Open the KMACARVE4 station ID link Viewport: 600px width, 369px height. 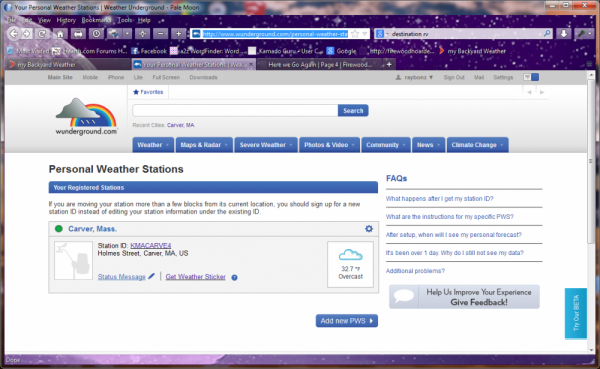click(150, 245)
